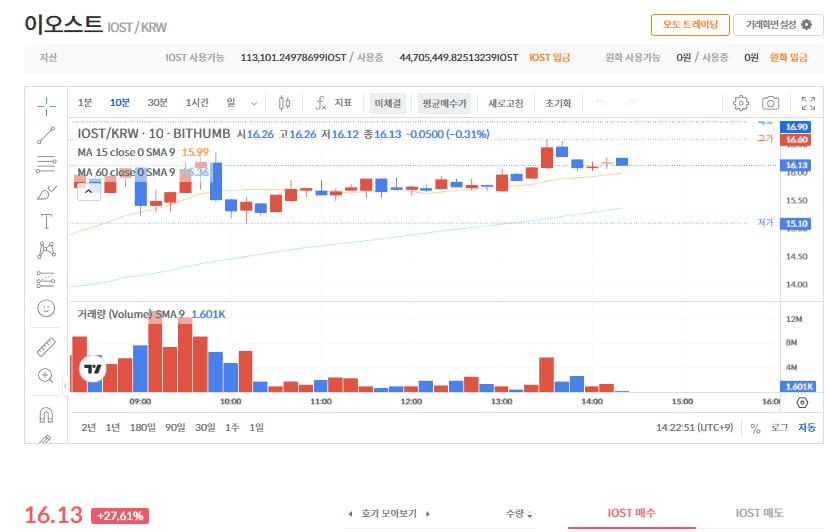Select the 10 minute interval
Viewport: 830px width, 532px height.
120,103
